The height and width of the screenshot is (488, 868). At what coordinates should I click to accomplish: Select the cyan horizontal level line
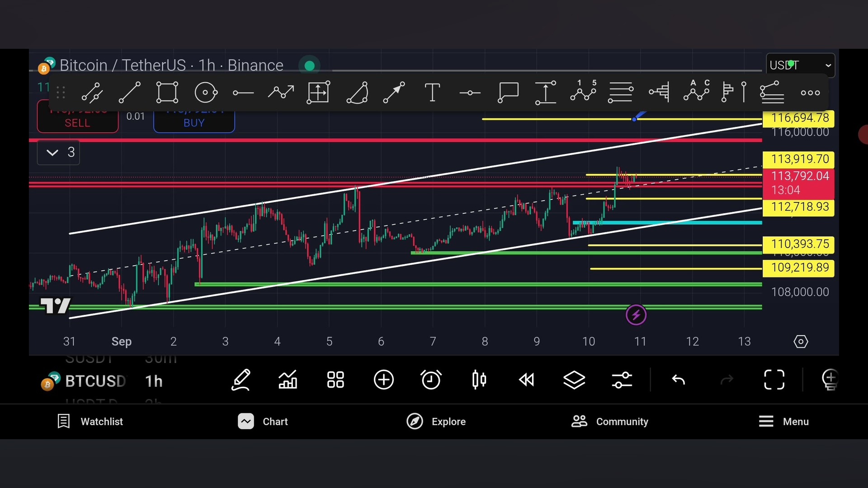[x=667, y=223]
